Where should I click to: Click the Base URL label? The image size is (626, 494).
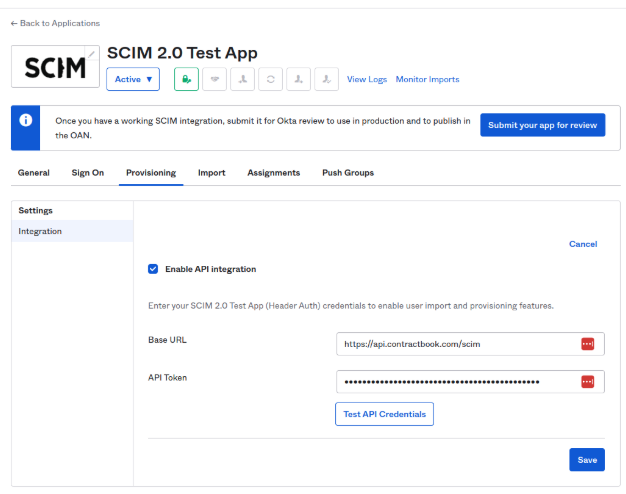coord(167,340)
